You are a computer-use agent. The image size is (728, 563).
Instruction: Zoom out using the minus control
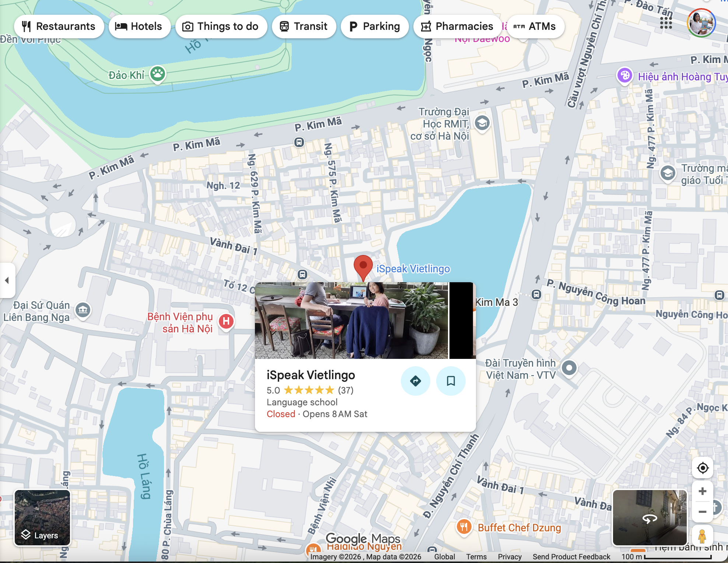(702, 511)
